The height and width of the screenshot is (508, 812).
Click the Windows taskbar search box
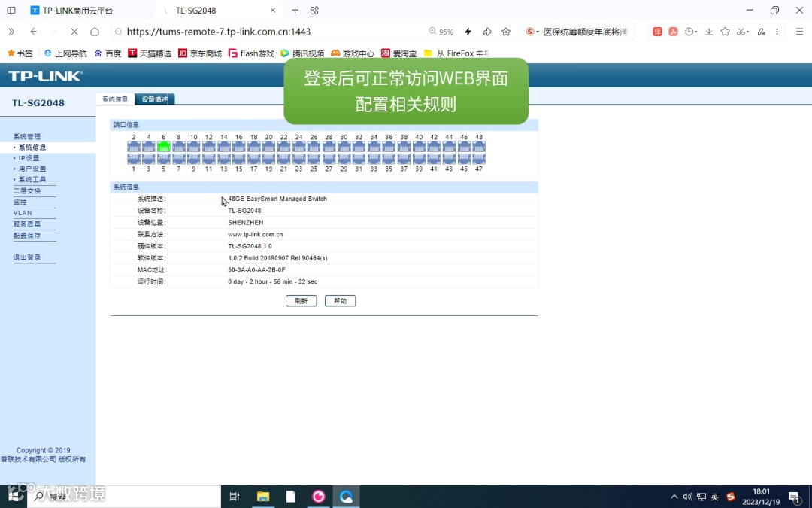124,497
